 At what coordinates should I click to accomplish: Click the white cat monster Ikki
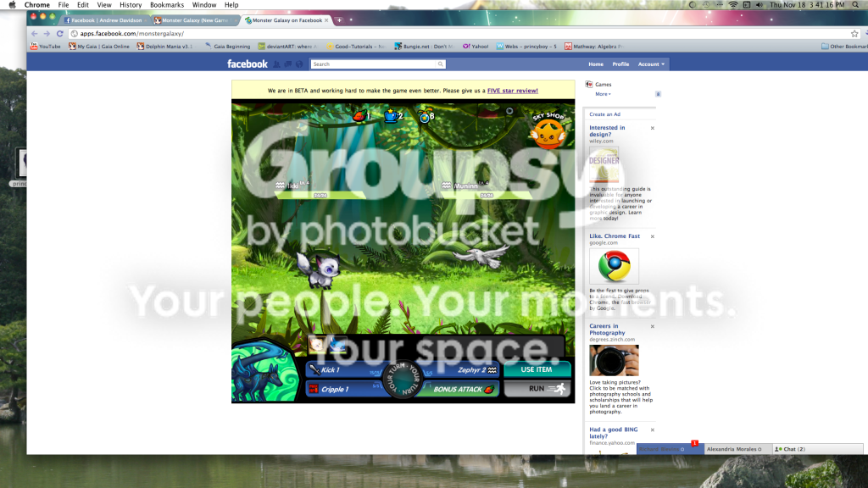[x=317, y=270]
